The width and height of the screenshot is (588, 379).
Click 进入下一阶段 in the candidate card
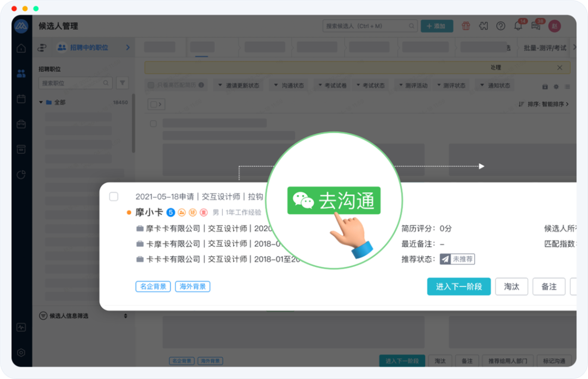click(x=458, y=287)
